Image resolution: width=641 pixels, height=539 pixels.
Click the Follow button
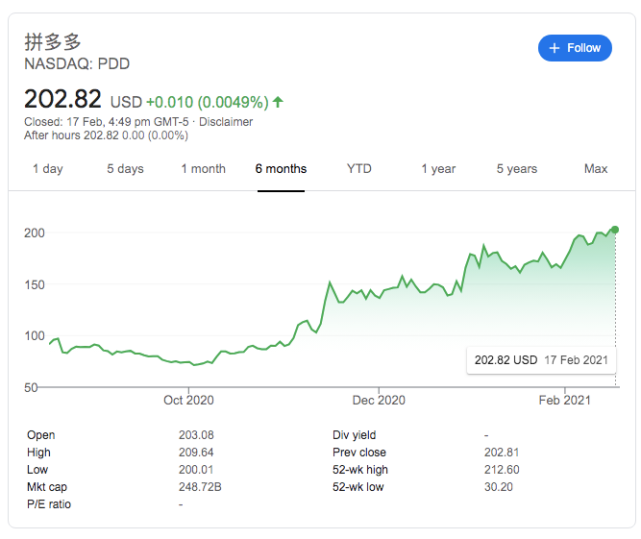pos(574,48)
